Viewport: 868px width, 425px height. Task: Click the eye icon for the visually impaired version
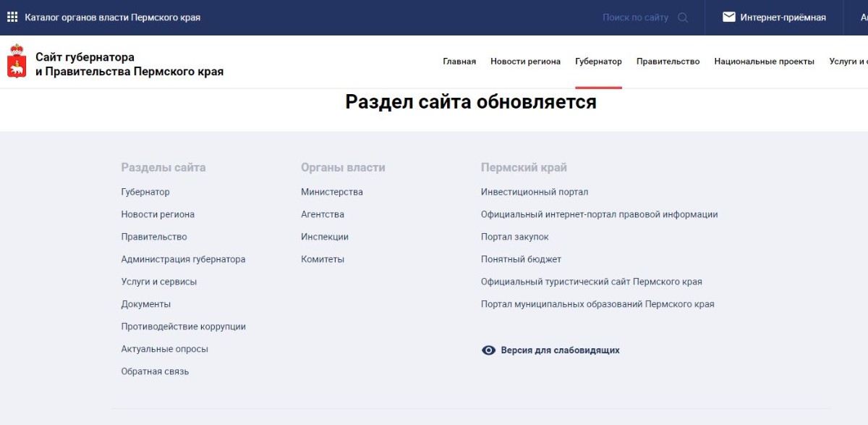488,350
